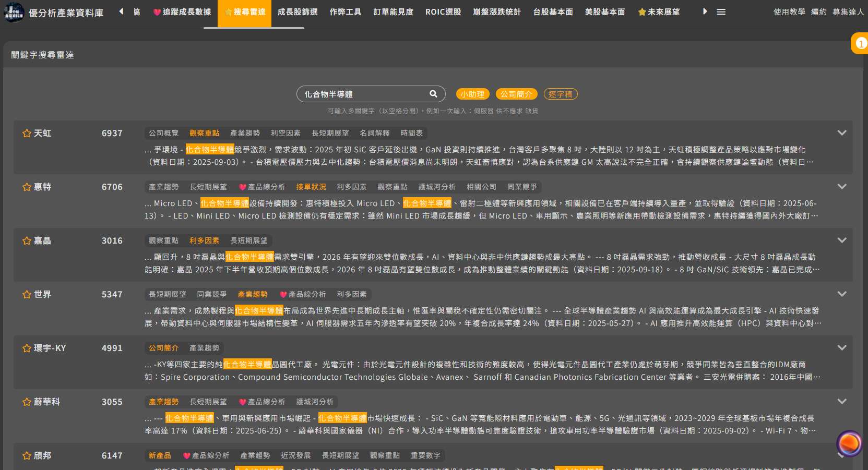Toggle favorite star for 嘉晶

coord(27,241)
